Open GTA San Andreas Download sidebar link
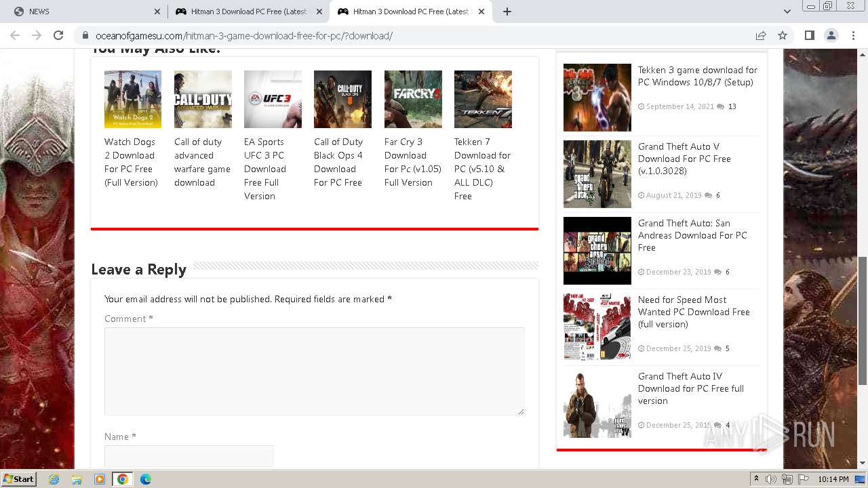 (692, 235)
